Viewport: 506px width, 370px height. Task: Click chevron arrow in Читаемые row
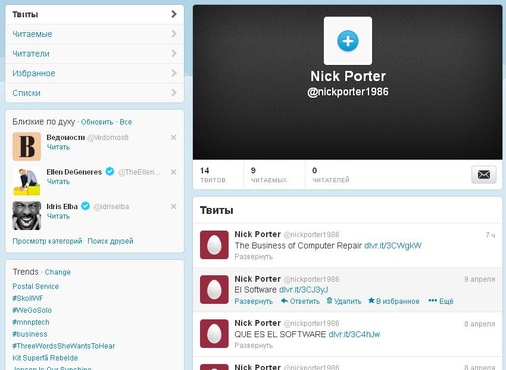point(174,34)
